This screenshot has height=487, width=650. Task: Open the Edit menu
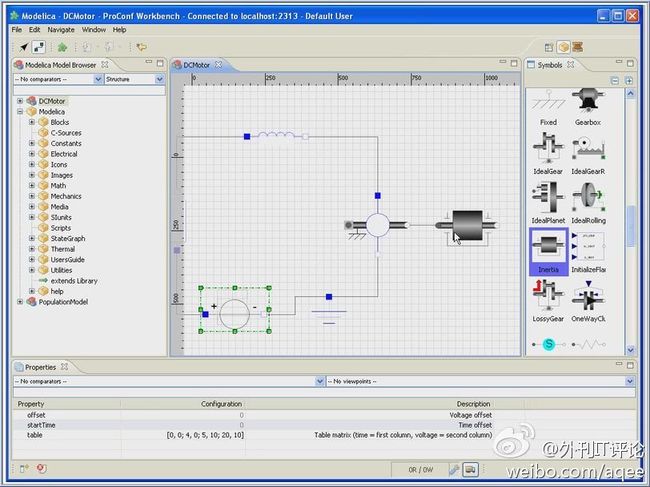[34, 30]
